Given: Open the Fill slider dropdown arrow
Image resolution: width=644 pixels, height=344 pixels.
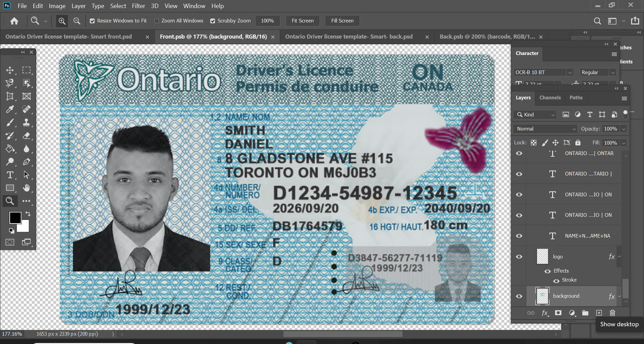Looking at the screenshot, I should (x=623, y=143).
